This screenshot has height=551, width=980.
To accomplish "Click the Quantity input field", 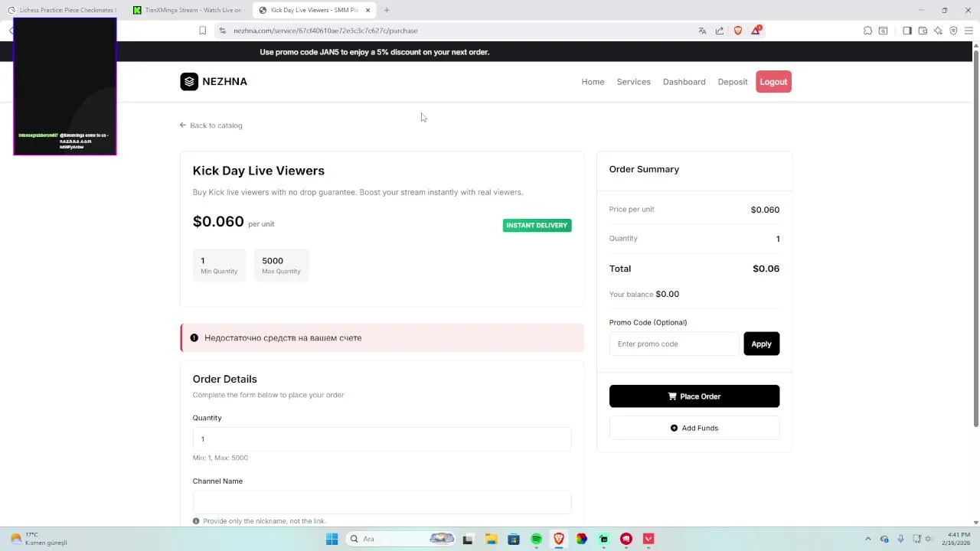I will (x=382, y=439).
